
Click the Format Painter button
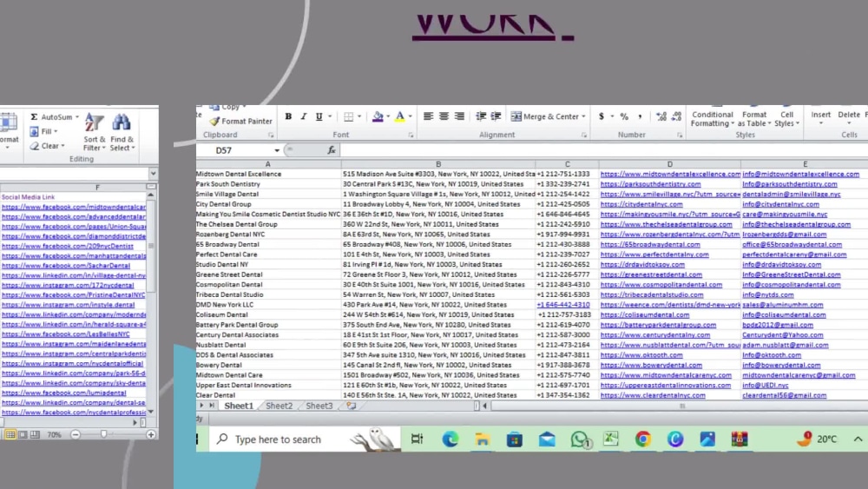coord(240,121)
